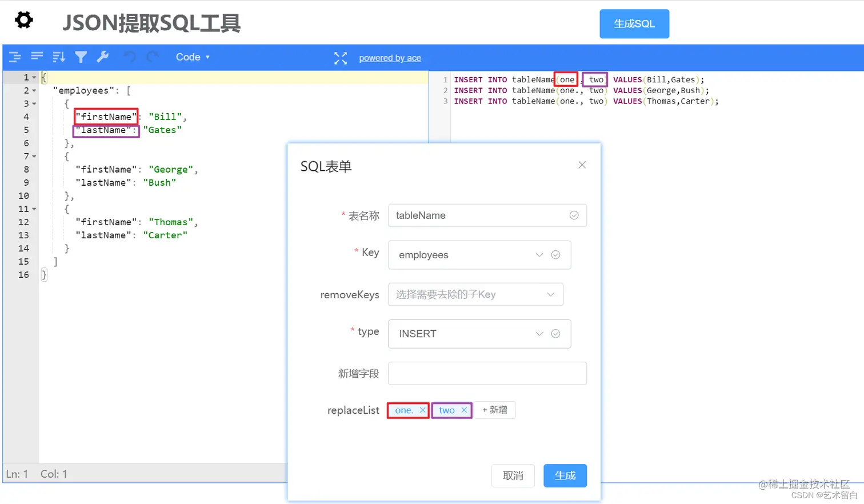Click the + 新增 tag button
Viewport: 864px width, 504px height.
[495, 410]
